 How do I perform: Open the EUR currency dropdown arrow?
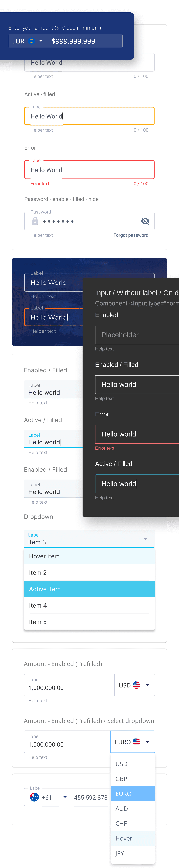coord(41,41)
